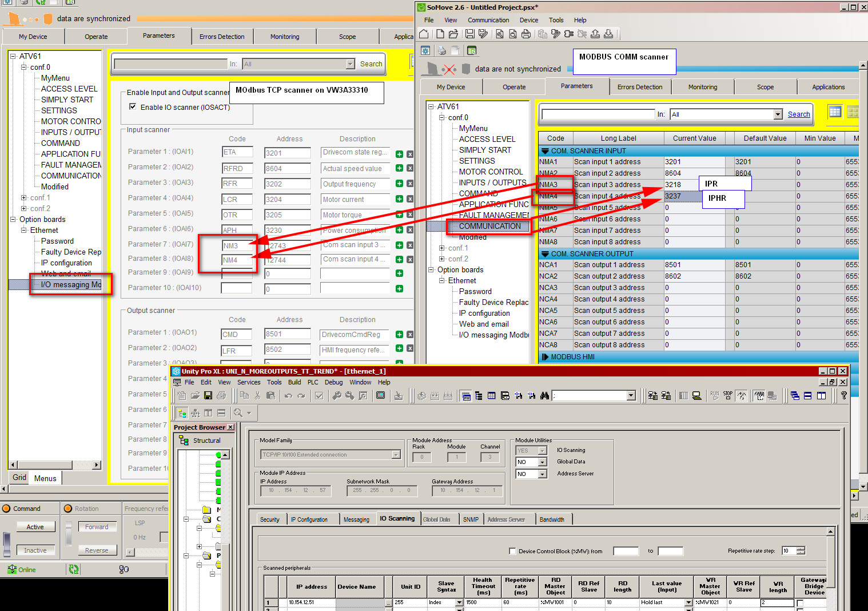Click the blue gear window icon below SoMove toolbar
The width and height of the screenshot is (868, 611).
(x=425, y=50)
